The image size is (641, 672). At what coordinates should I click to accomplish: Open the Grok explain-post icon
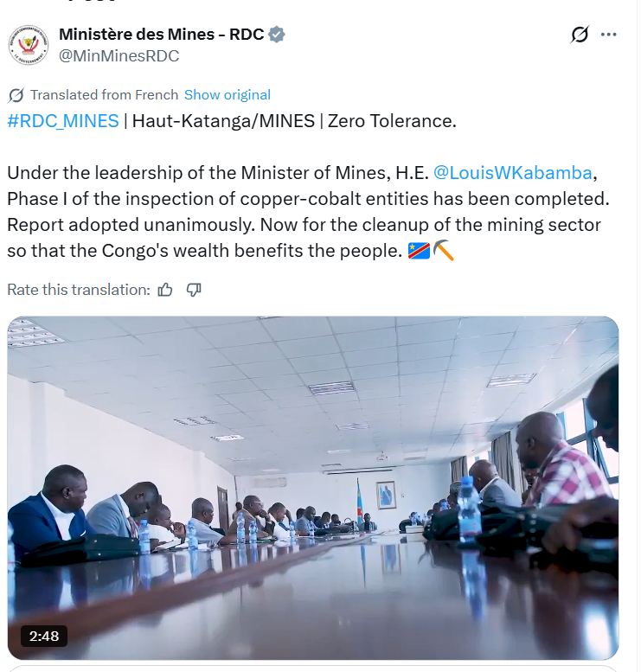pos(580,35)
